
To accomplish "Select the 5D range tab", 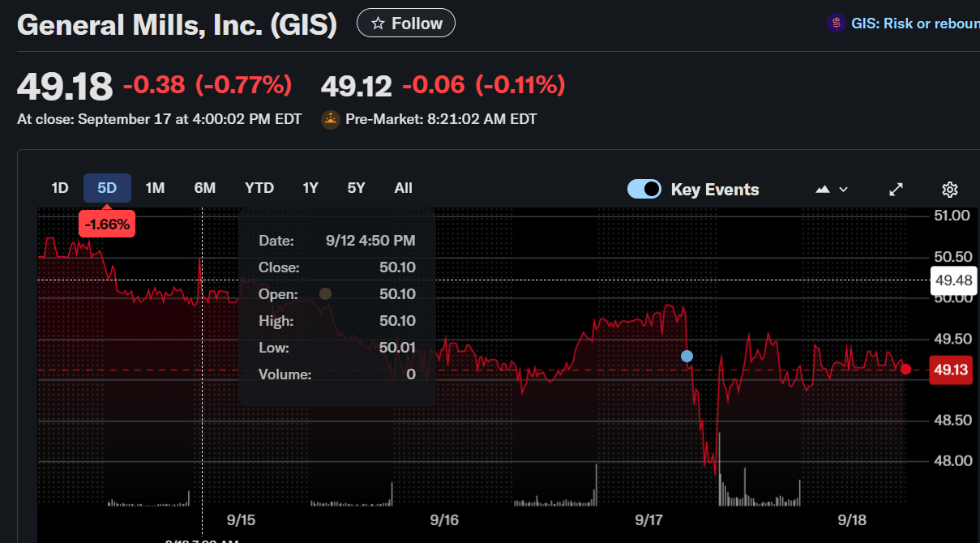I will click(107, 188).
